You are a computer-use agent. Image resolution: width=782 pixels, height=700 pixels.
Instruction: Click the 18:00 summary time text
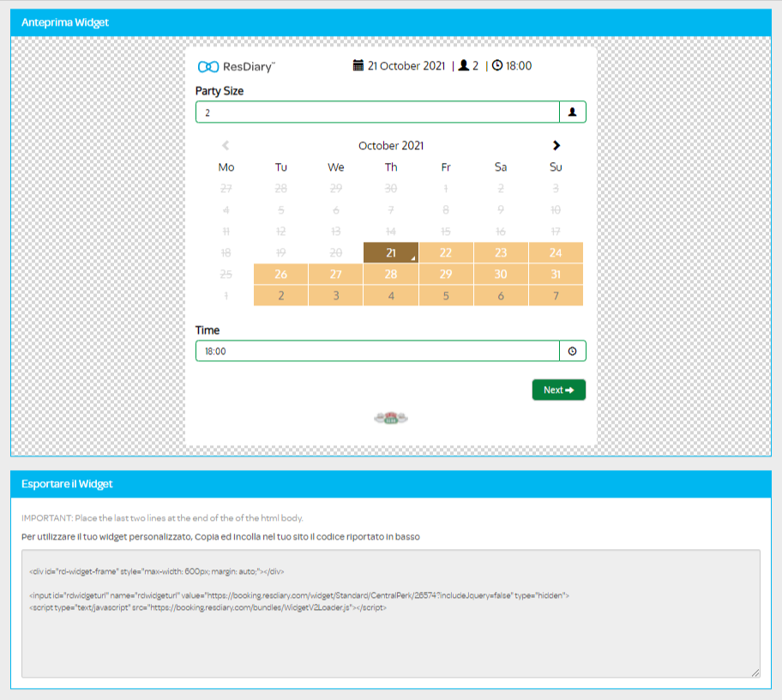tap(519, 66)
